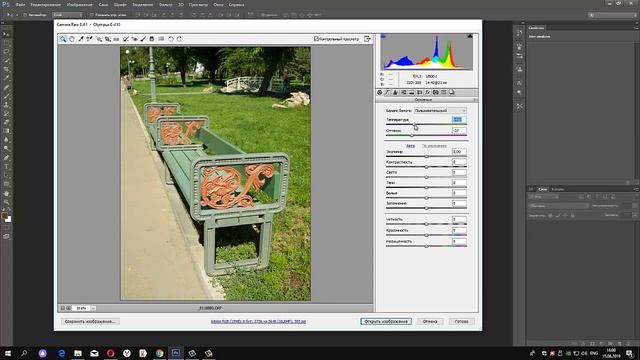Open the Detail panel tab
The height and width of the screenshot is (360, 640).
pyautogui.click(x=396, y=93)
